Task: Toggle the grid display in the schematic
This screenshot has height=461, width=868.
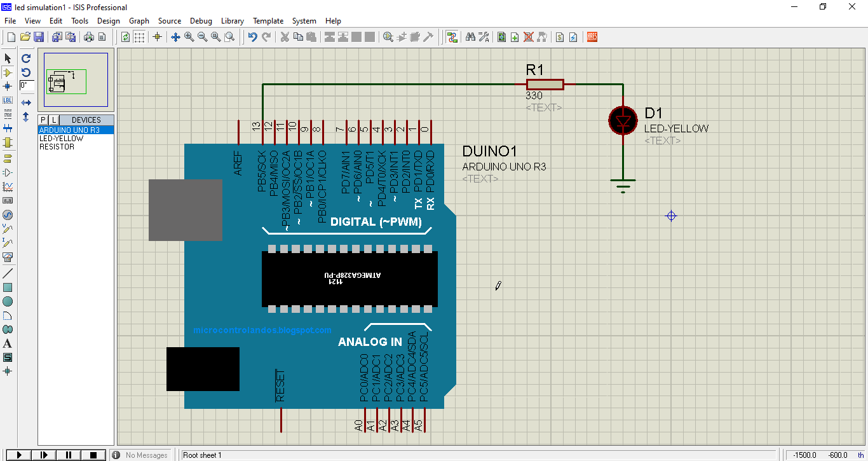Action: pos(139,36)
